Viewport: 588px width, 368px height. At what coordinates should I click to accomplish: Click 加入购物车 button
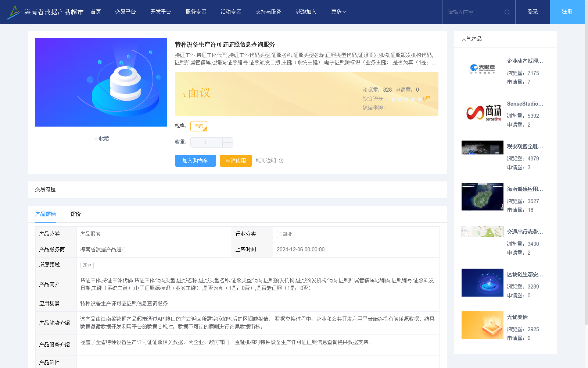tap(195, 161)
